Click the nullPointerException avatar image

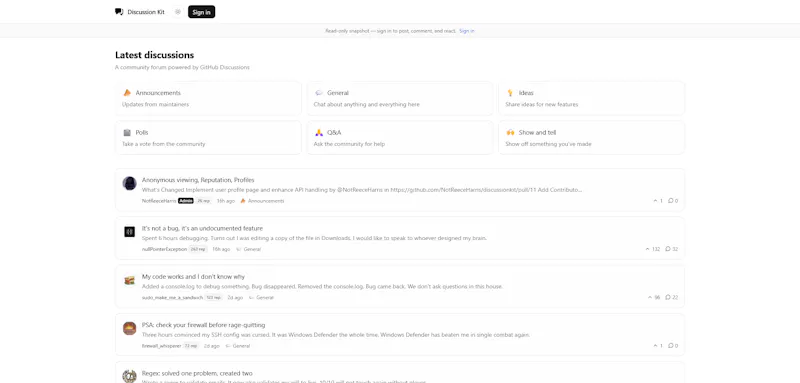[x=130, y=232]
